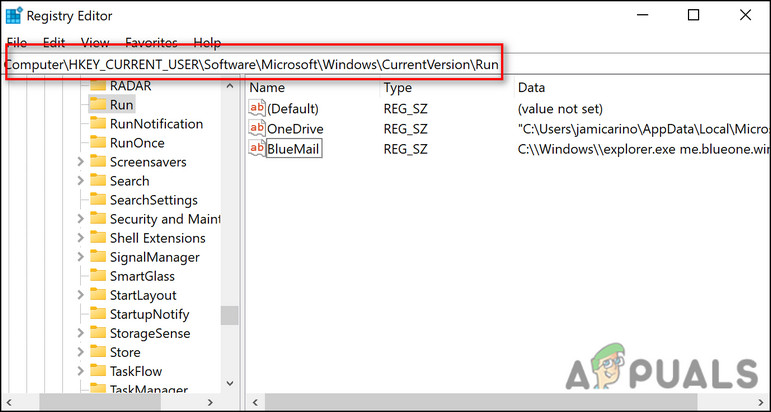This screenshot has width=771, height=412.
Task: Click the StorageSense folder icon
Action: [98, 333]
